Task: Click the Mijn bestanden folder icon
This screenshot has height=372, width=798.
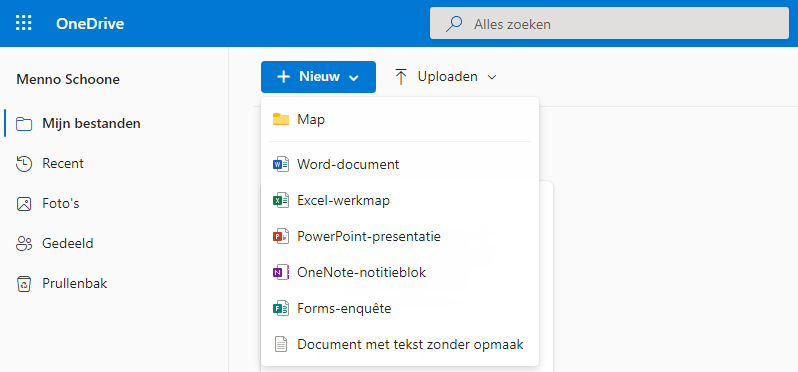Action: point(24,124)
